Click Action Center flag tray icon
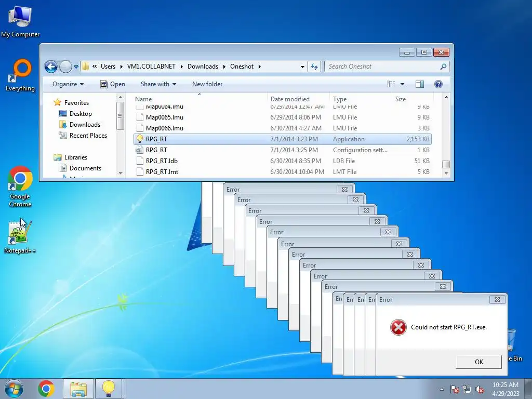The height and width of the screenshot is (399, 532). 455,389
